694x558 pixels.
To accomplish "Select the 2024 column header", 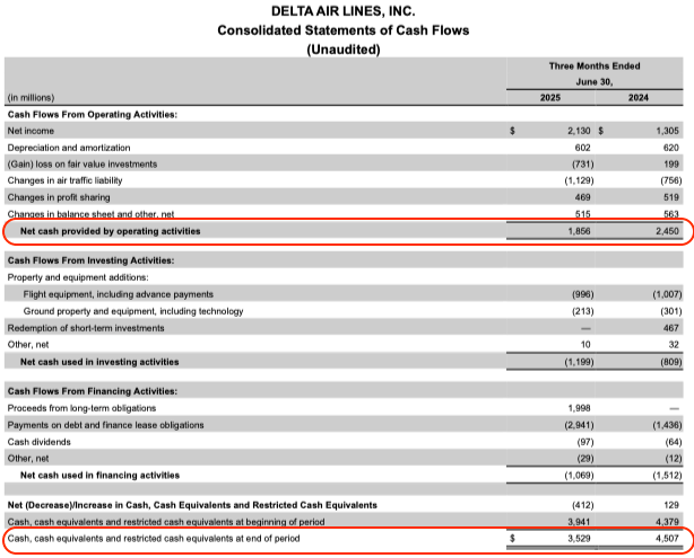I will [637, 98].
